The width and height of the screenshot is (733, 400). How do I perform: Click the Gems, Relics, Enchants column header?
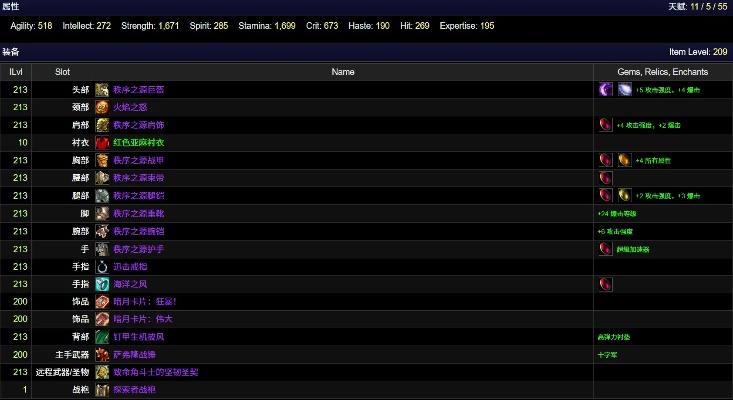(662, 72)
